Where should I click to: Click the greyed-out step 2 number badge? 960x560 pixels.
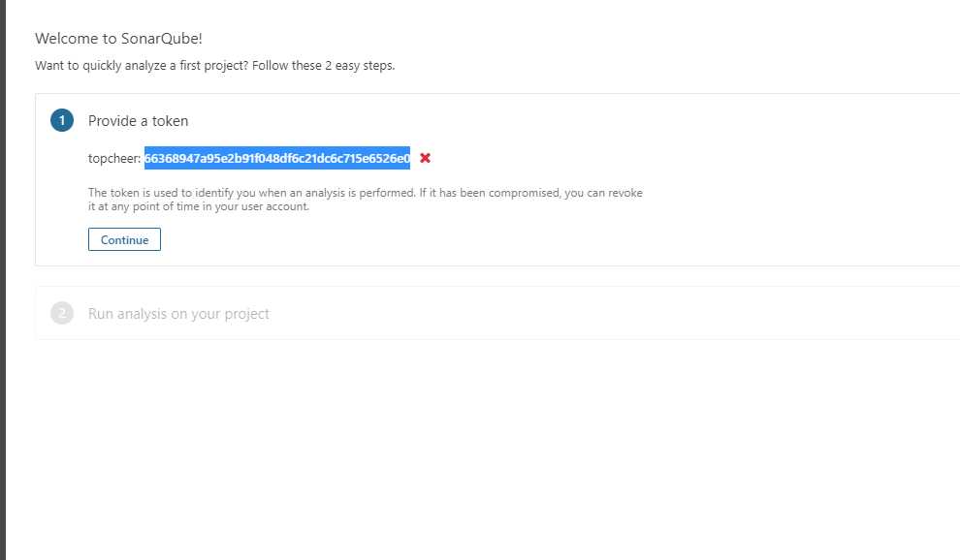click(62, 313)
